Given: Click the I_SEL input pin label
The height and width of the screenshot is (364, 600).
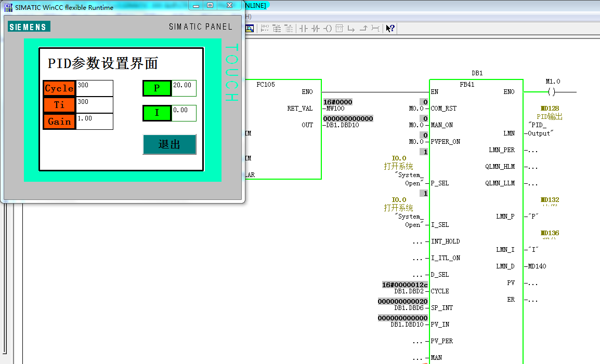Looking at the screenshot, I should tap(440, 225).
